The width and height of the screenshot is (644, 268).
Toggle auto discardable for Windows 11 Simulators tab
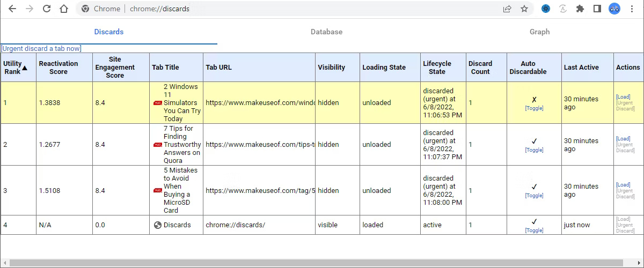534,108
